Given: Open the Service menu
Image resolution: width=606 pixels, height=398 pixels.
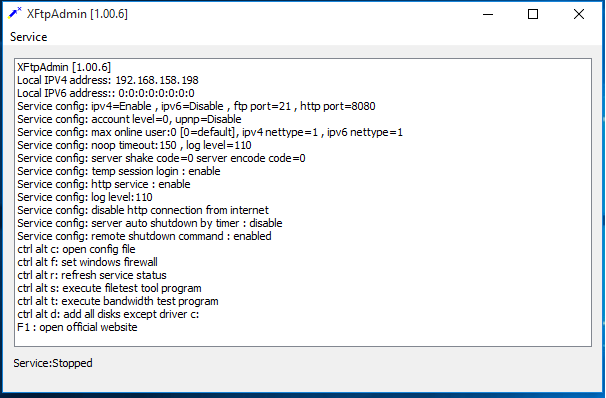Looking at the screenshot, I should (29, 37).
